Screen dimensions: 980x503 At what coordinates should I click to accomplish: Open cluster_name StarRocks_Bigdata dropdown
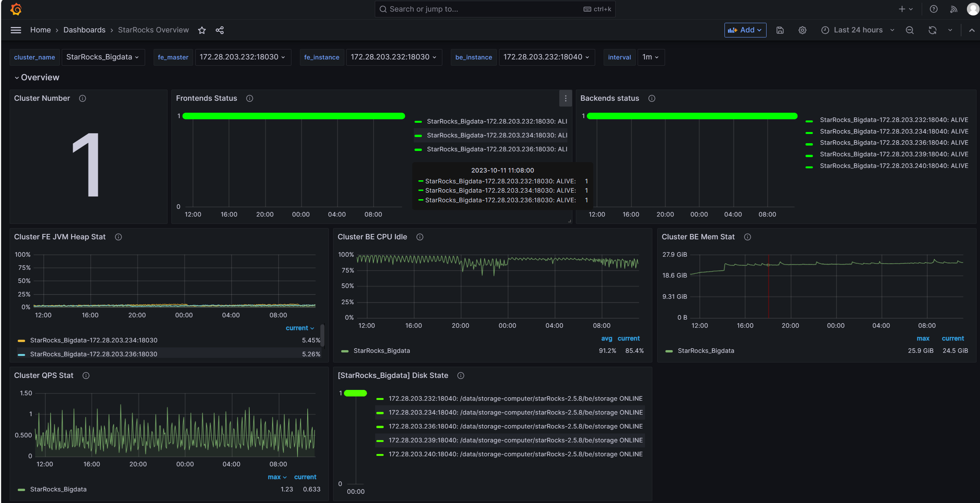pos(103,57)
